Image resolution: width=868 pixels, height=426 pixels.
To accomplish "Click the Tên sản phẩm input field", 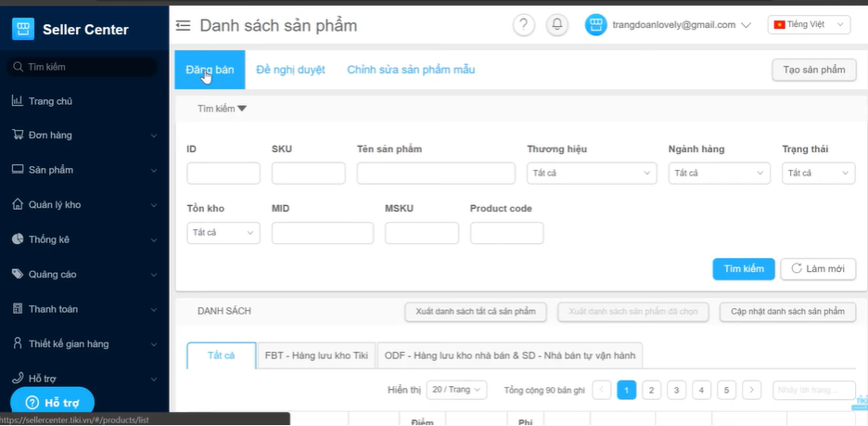I will pos(436,174).
